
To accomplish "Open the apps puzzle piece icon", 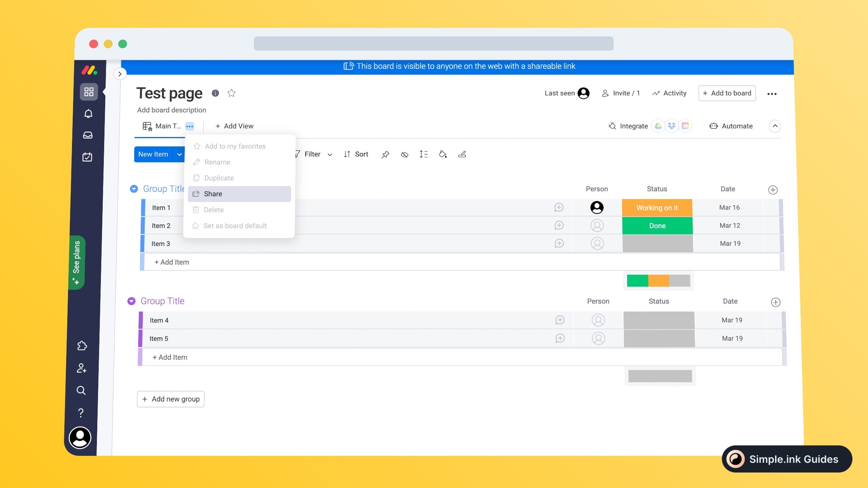I will click(82, 346).
